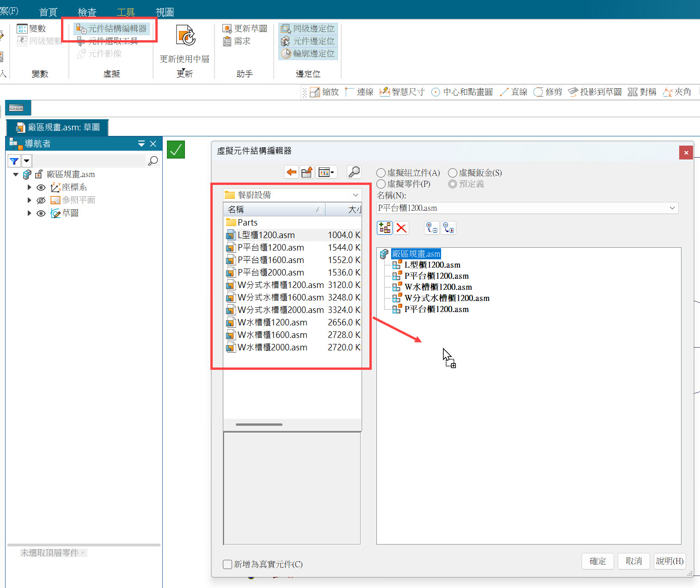Open the Update Sketch tool
This screenshot has height=588, width=700.
[x=245, y=29]
